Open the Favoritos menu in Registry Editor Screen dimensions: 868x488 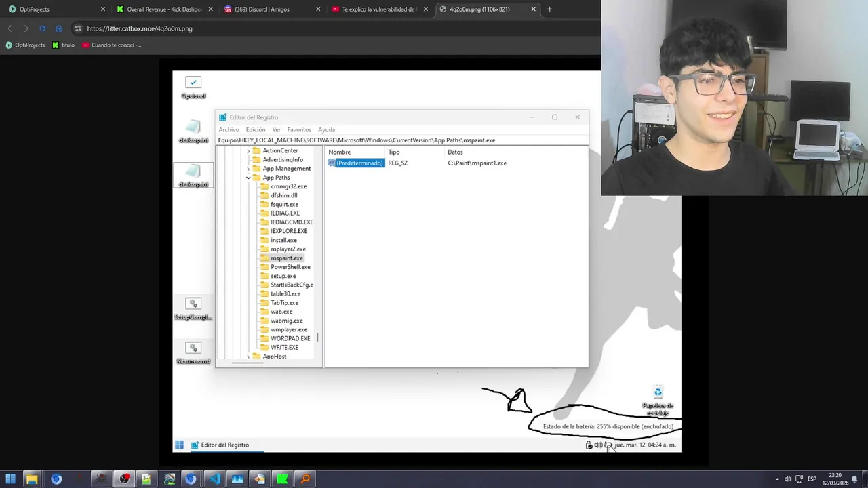299,129
